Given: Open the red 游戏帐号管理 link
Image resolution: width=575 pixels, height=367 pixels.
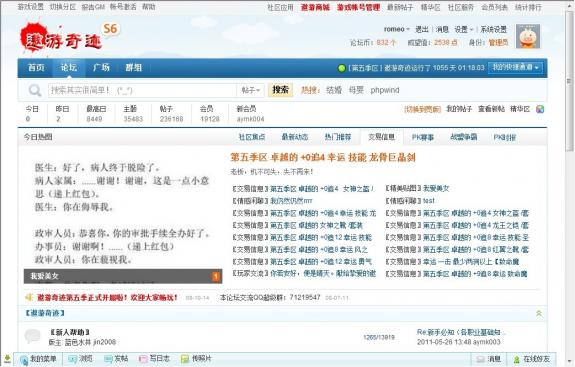Looking at the screenshot, I should coord(358,7).
